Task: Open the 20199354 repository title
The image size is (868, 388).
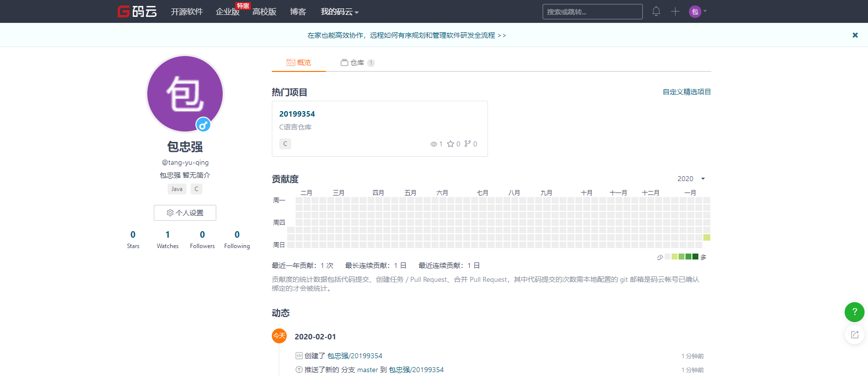Action: [297, 114]
